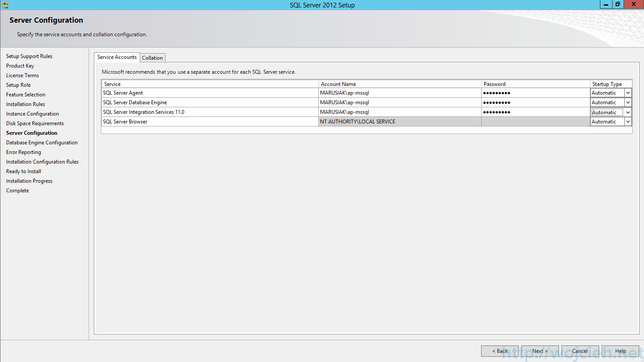Click Error Reporting step in sidebar
This screenshot has height=362, width=644.
coord(24,152)
